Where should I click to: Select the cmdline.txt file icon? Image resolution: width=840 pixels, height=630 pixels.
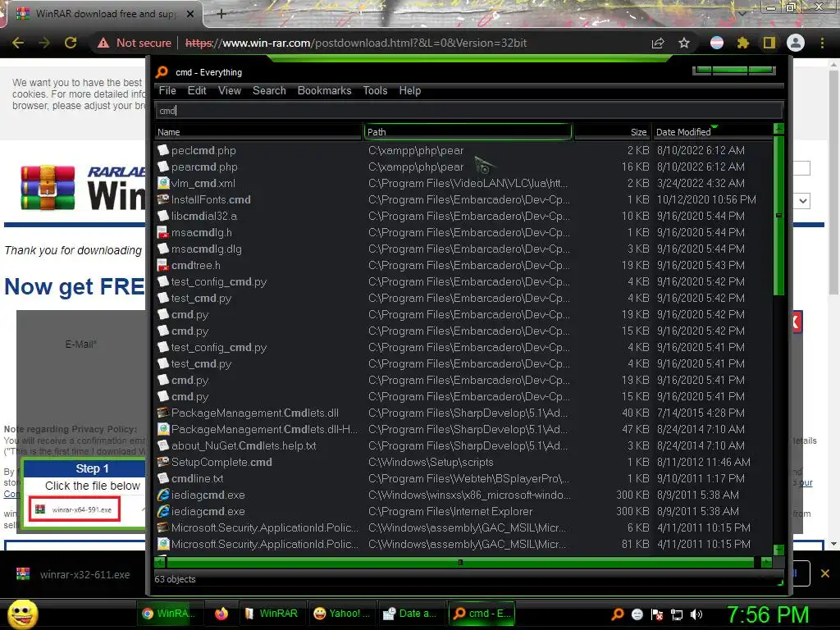point(163,478)
